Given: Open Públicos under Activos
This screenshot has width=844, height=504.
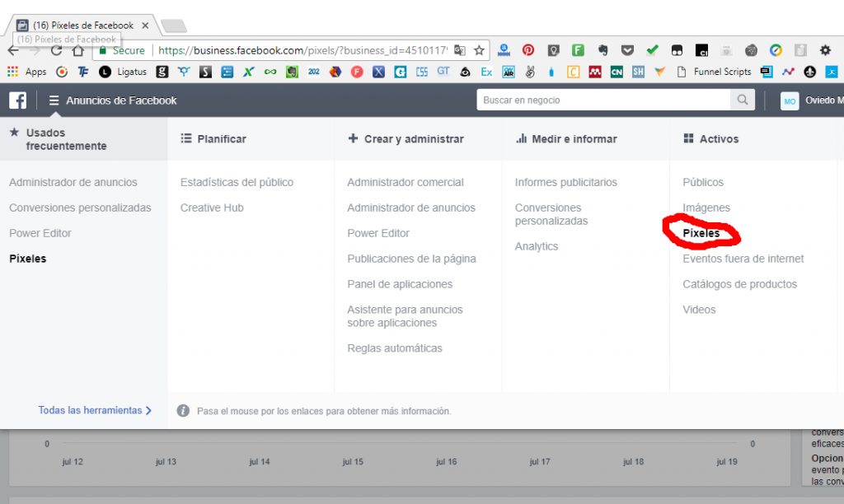Looking at the screenshot, I should click(x=703, y=182).
